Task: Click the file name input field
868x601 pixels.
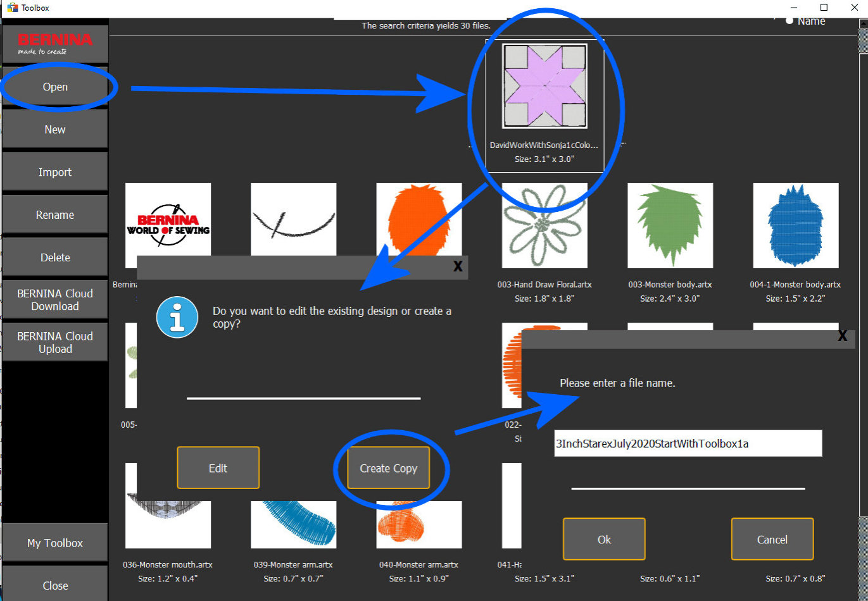Action: click(688, 443)
